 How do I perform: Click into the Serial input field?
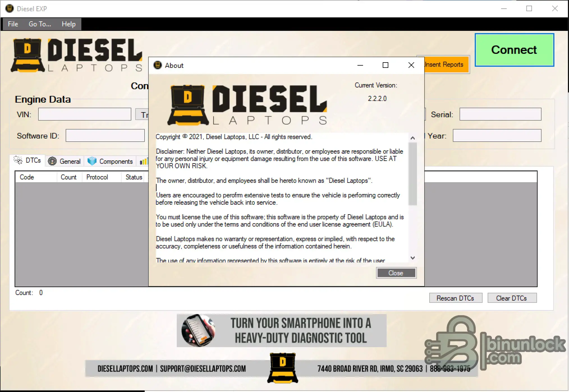pos(500,114)
